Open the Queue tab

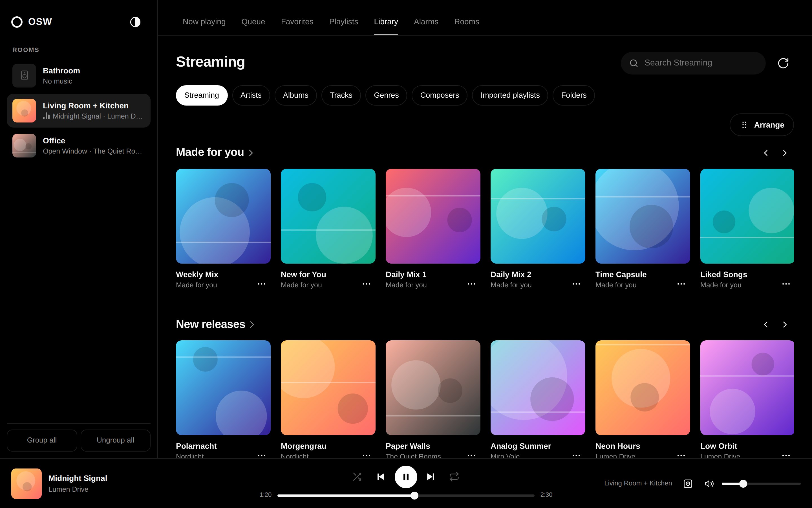pos(253,21)
